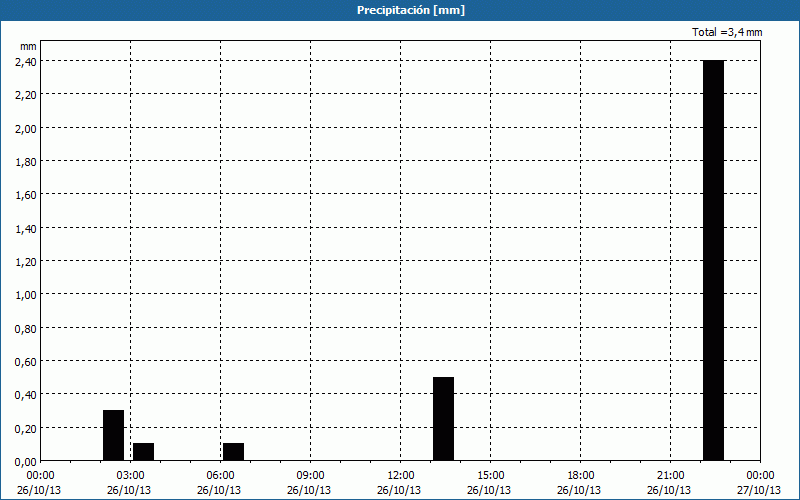This screenshot has width=800, height=500.
Task: Click the 1,40 y-axis label
Action: click(26, 228)
